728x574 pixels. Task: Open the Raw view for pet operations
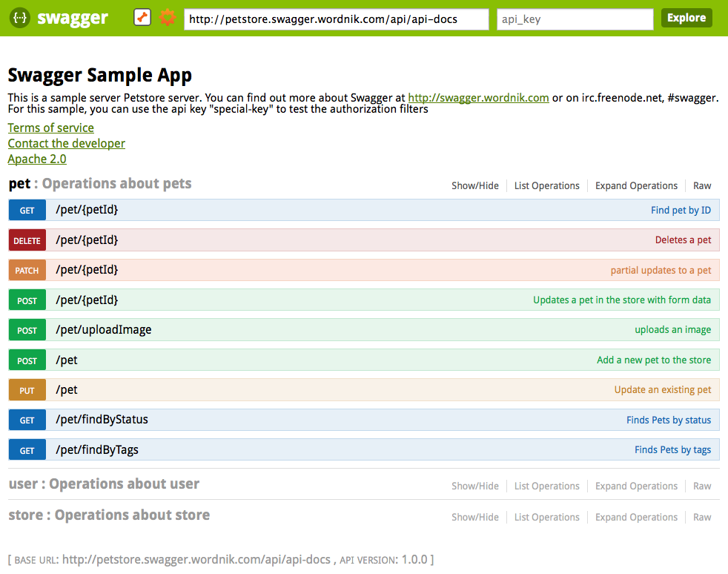[701, 185]
